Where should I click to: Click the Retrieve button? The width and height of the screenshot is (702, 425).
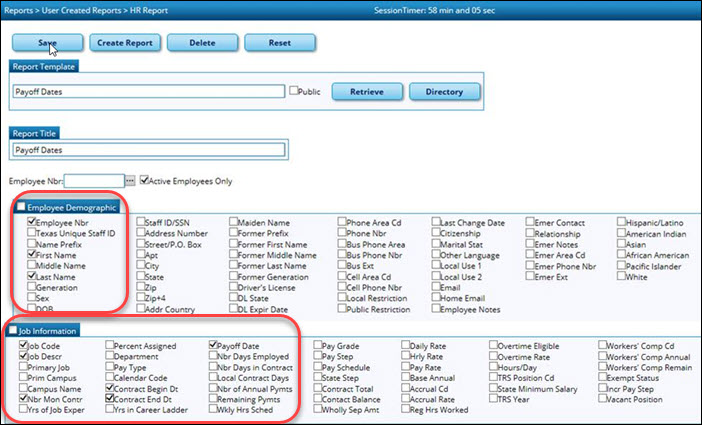click(367, 92)
